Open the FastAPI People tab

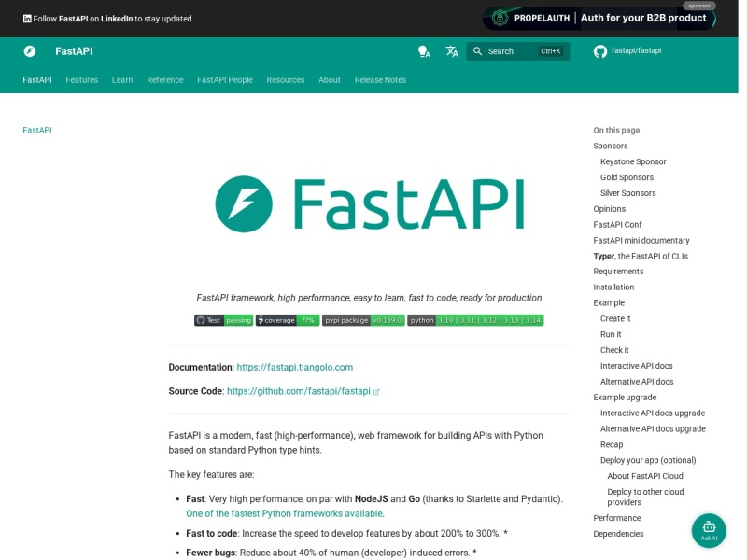point(225,80)
